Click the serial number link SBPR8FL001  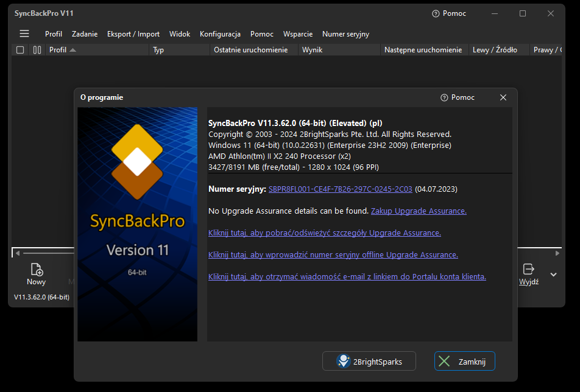[x=341, y=189]
